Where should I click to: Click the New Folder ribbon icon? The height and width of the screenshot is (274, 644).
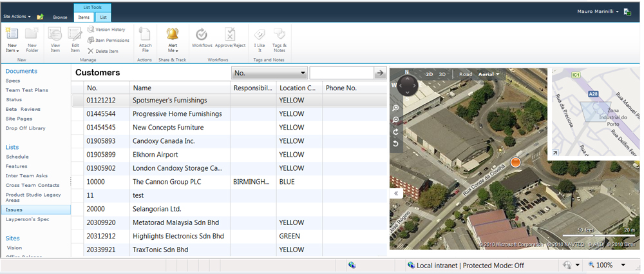(32, 40)
